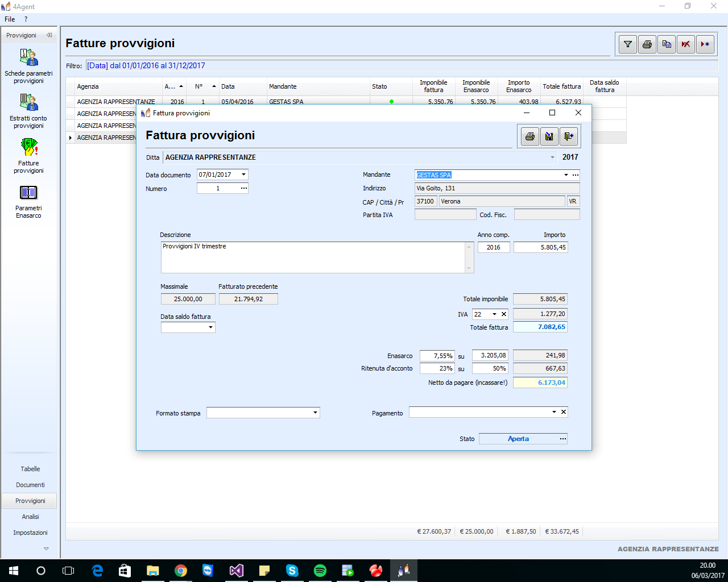728x582 pixels.
Task: Open Visual Studio from the taskbar
Action: [x=237, y=571]
